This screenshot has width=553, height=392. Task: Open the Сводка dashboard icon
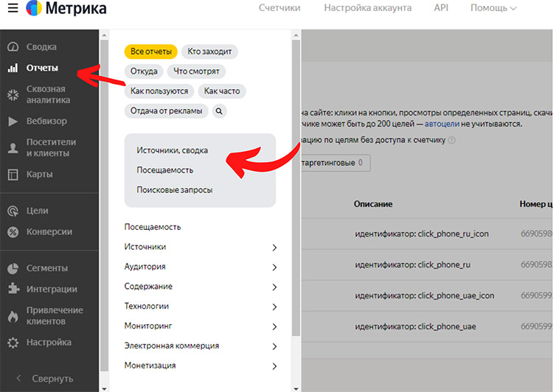click(13, 47)
